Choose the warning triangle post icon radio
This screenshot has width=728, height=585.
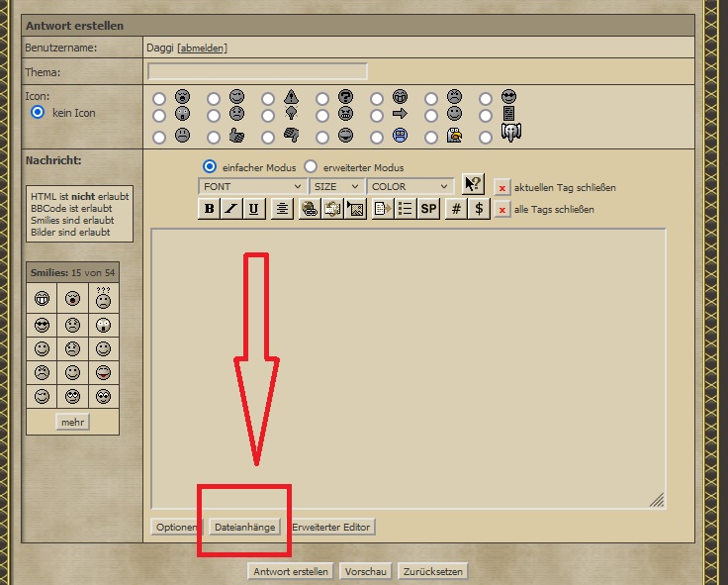(x=268, y=98)
